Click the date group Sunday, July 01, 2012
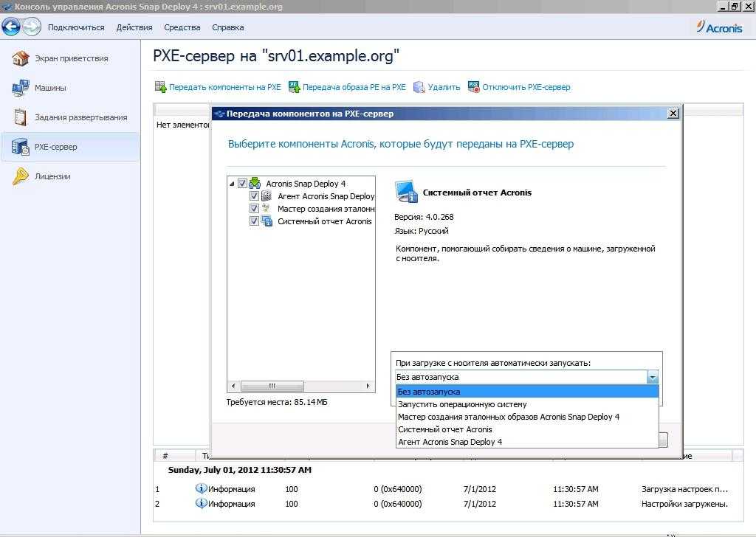 tap(240, 470)
